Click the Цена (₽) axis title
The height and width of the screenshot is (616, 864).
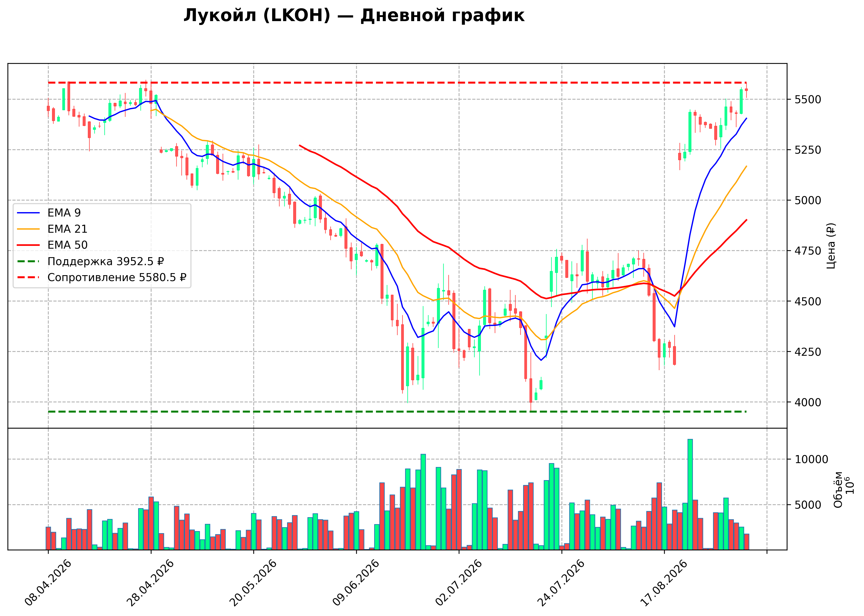tap(831, 246)
